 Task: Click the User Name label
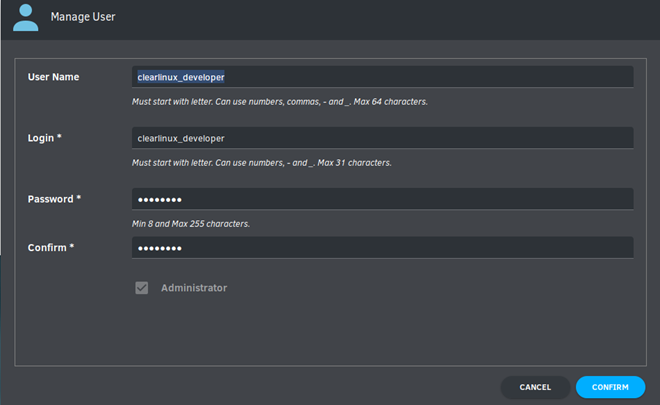(x=53, y=77)
